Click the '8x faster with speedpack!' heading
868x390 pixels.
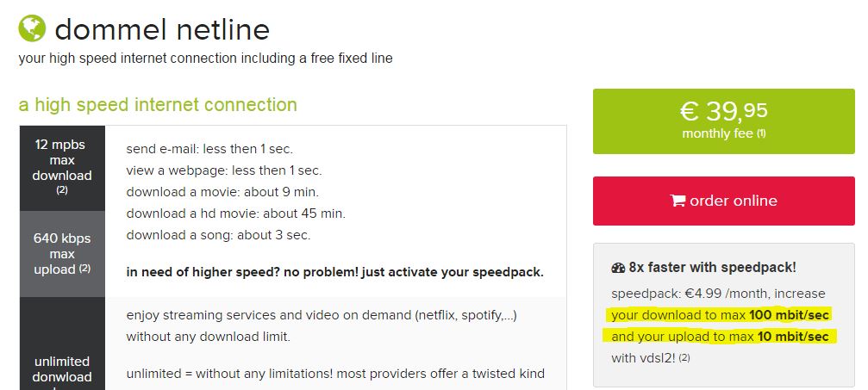click(x=711, y=268)
